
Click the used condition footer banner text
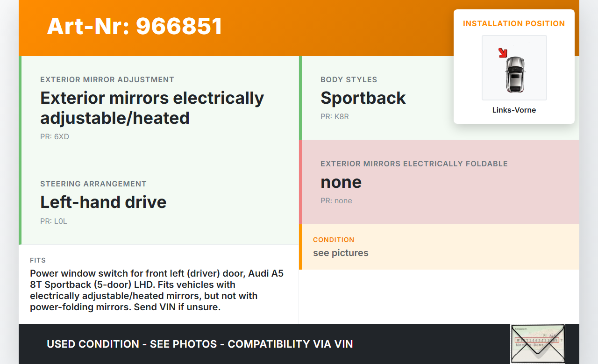(199, 344)
